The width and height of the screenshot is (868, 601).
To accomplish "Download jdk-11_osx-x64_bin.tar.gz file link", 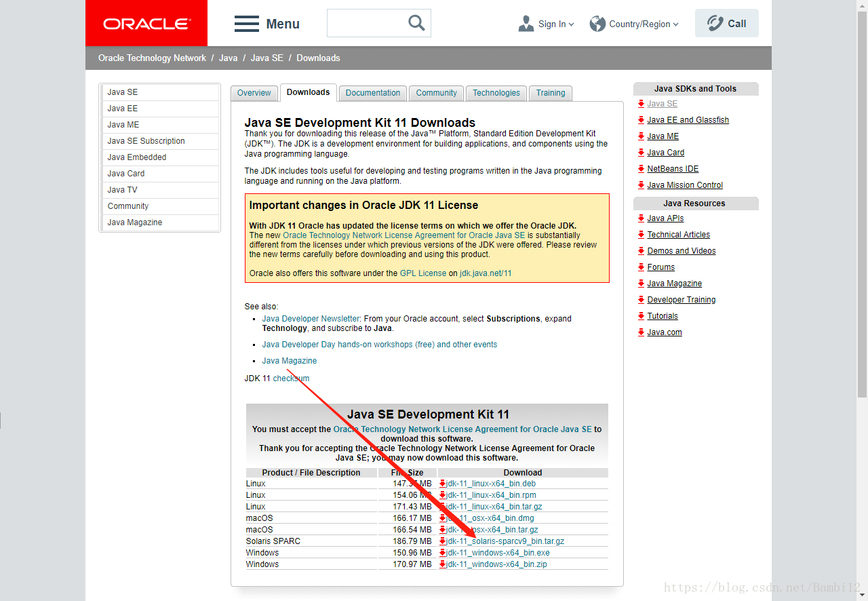I will point(492,530).
